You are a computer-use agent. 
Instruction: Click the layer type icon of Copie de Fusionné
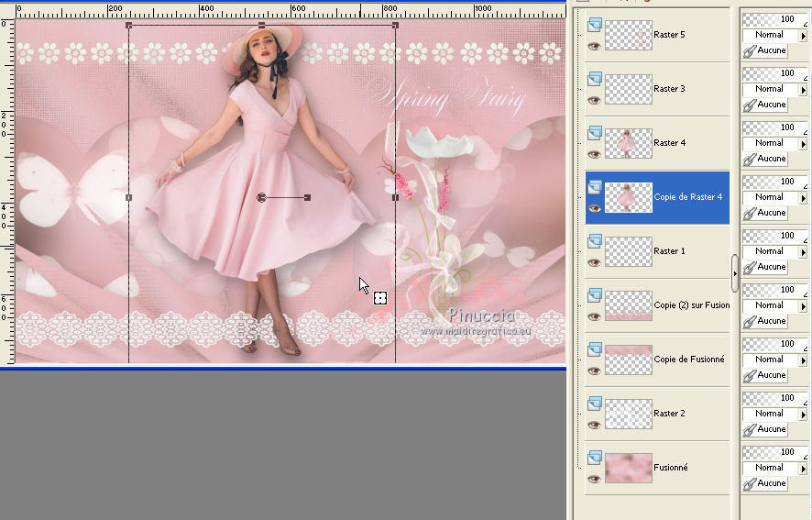point(594,349)
